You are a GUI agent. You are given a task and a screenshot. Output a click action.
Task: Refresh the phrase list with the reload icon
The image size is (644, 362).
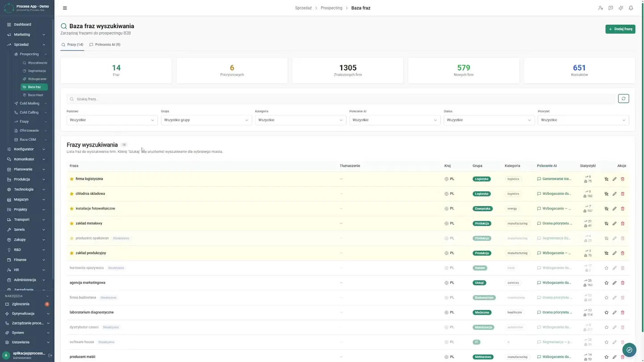click(623, 99)
